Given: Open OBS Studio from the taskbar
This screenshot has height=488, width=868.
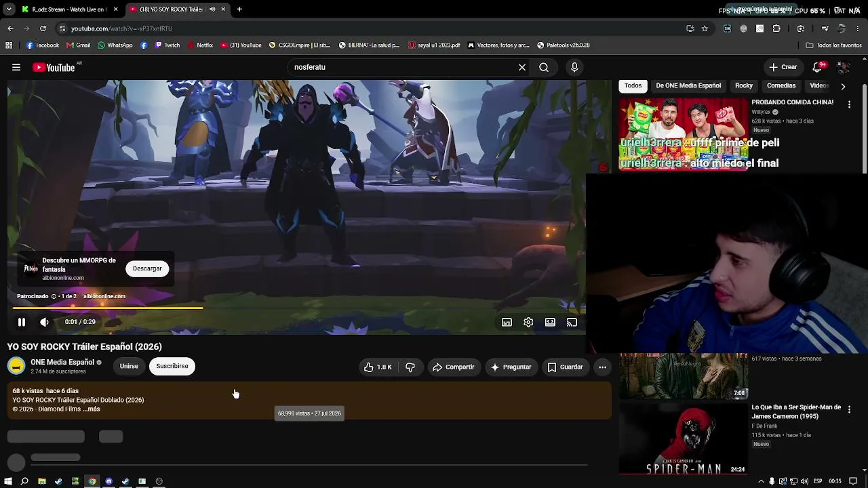Looking at the screenshot, I should pyautogui.click(x=159, y=481).
